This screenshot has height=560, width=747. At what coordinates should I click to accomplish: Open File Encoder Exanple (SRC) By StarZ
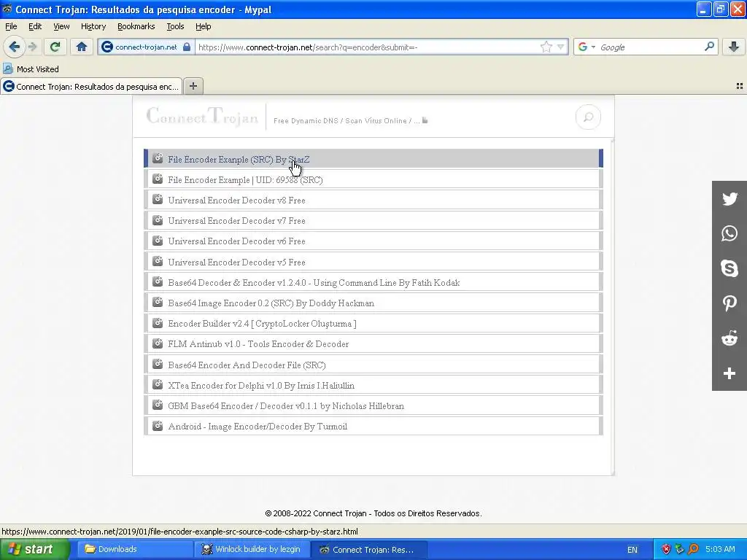(373, 158)
